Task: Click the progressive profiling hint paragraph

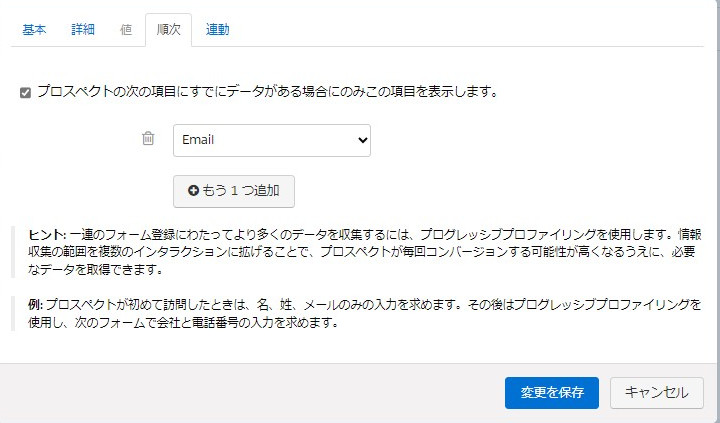Action: tap(365, 252)
